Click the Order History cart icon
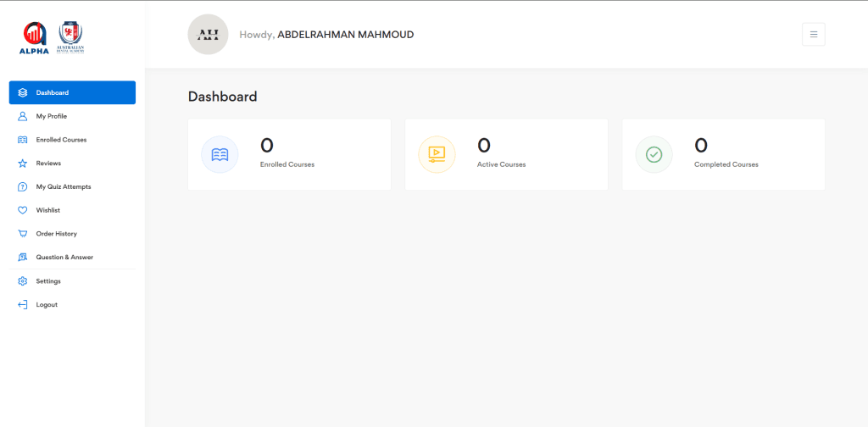 coord(23,234)
